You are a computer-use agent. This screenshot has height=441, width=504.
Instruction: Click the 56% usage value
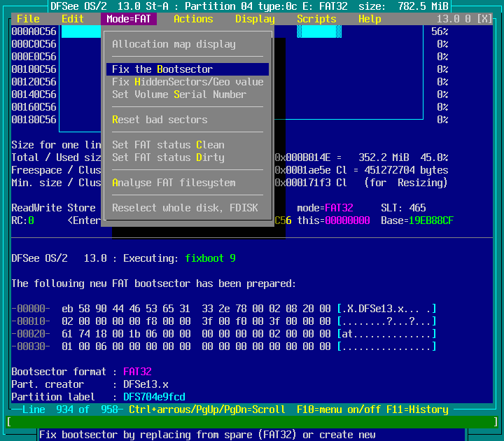(x=440, y=31)
